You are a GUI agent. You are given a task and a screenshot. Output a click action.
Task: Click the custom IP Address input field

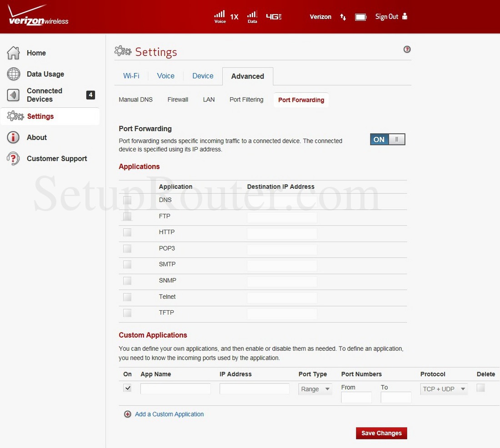[255, 389]
